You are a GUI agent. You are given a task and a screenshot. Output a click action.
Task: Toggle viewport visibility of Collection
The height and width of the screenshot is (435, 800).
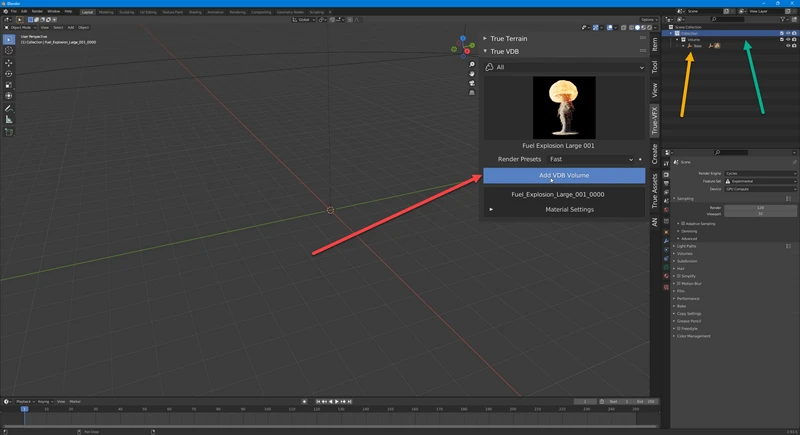coord(788,32)
